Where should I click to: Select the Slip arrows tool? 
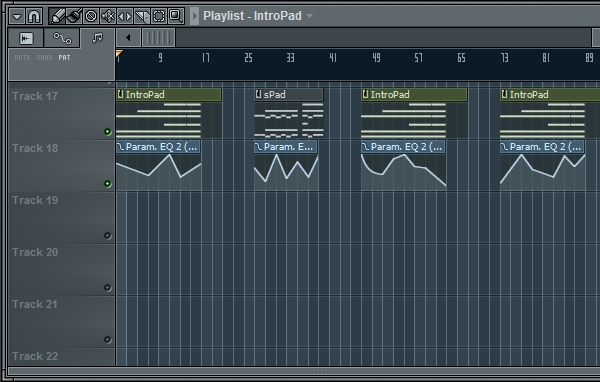click(125, 16)
